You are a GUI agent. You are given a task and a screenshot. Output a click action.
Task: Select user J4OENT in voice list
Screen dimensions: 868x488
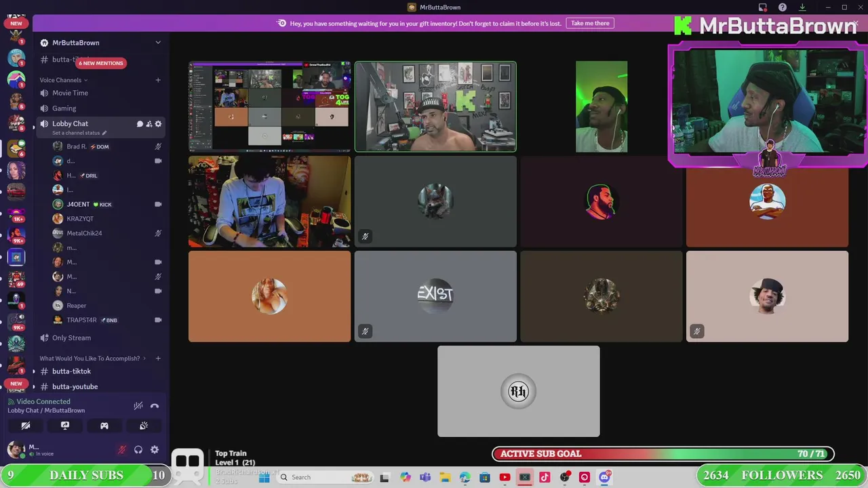pos(107,204)
